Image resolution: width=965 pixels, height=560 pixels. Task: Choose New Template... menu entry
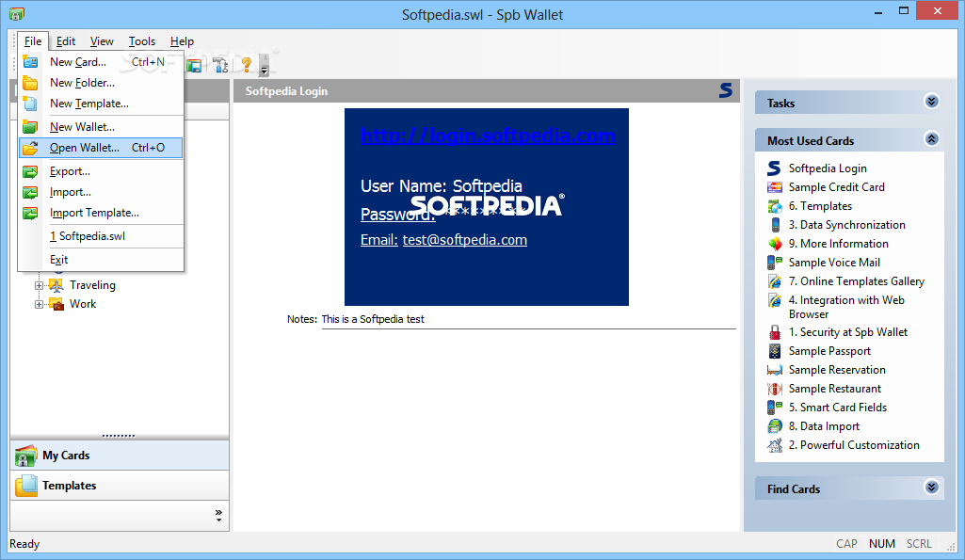click(x=101, y=104)
